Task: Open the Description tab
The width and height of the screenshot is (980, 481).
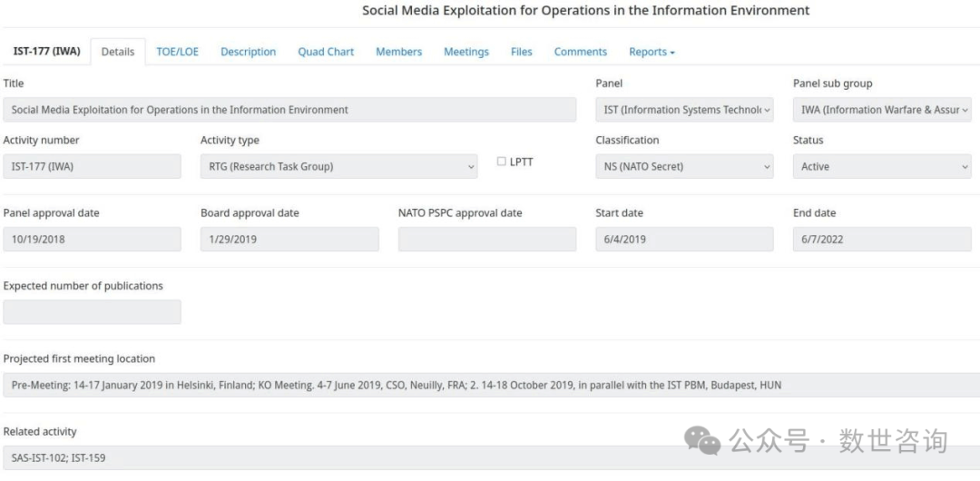Action: (248, 52)
